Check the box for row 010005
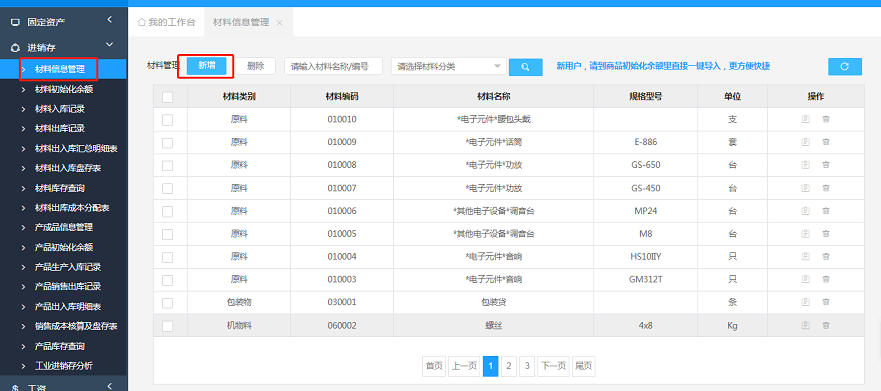The width and height of the screenshot is (881, 391). (167, 234)
